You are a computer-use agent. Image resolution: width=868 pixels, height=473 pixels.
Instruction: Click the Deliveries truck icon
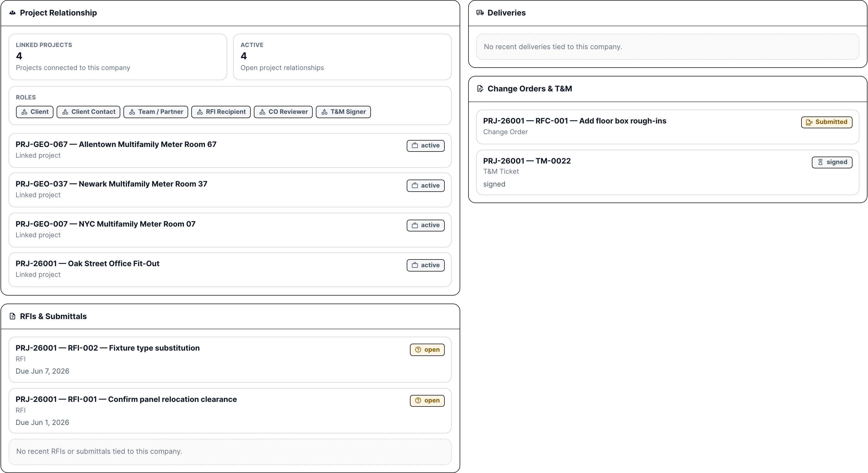click(x=480, y=13)
